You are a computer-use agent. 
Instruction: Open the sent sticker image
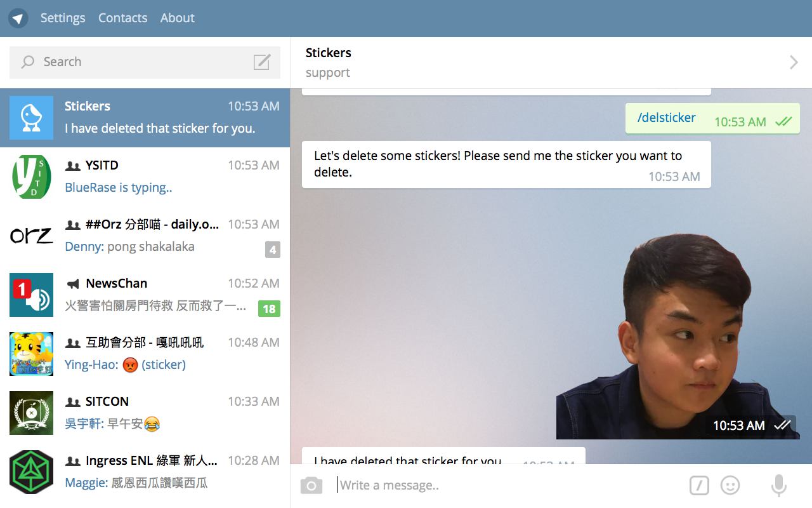pyautogui.click(x=678, y=336)
